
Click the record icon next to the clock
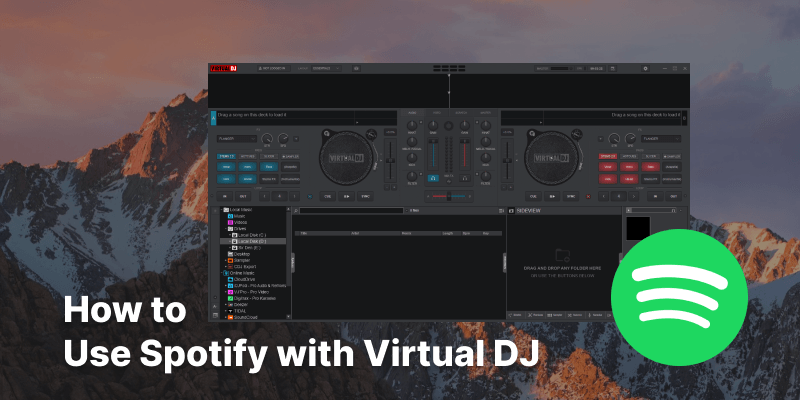(x=613, y=68)
